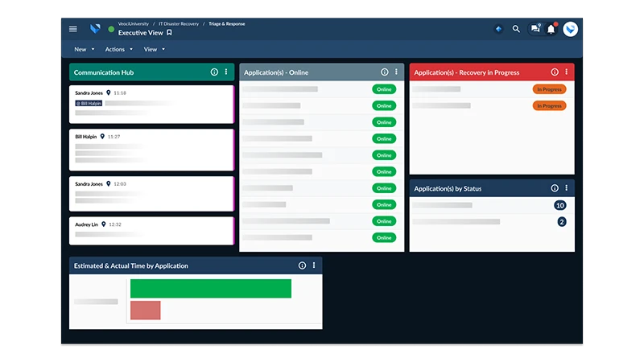Click Estimated & Actual Time by Application title

click(131, 265)
